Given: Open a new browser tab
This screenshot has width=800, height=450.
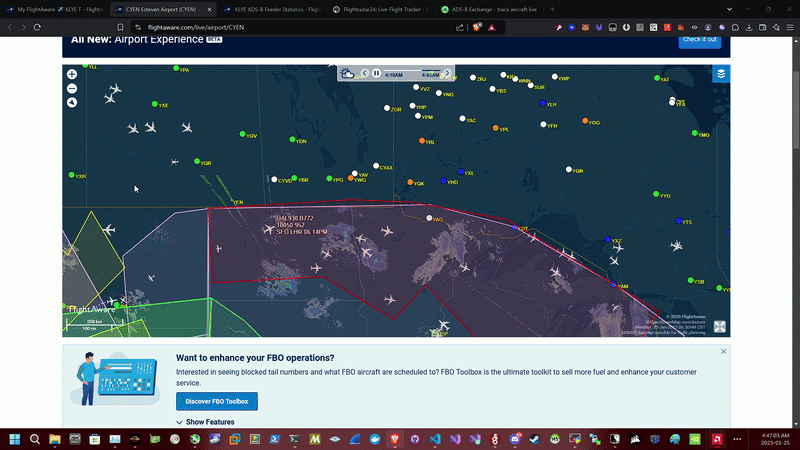Looking at the screenshot, I should point(552,9).
